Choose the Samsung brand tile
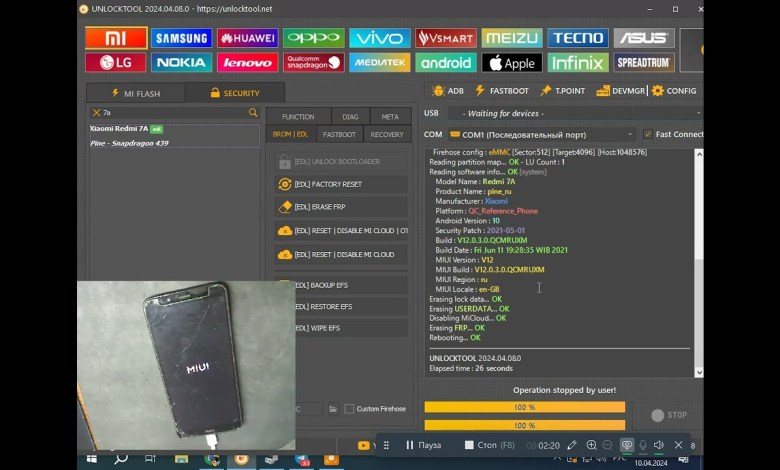Viewport: 780px width, 470px height. click(x=181, y=38)
